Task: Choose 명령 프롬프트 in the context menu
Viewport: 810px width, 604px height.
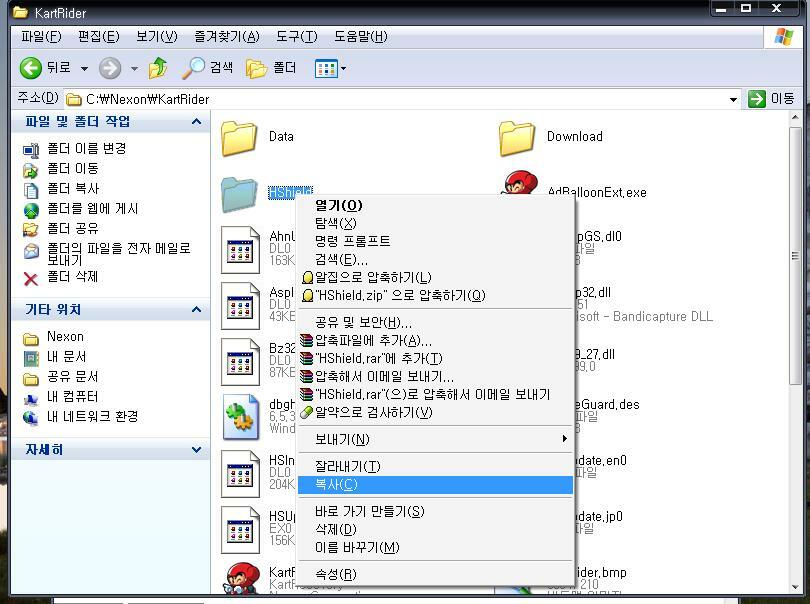Action: pos(435,241)
